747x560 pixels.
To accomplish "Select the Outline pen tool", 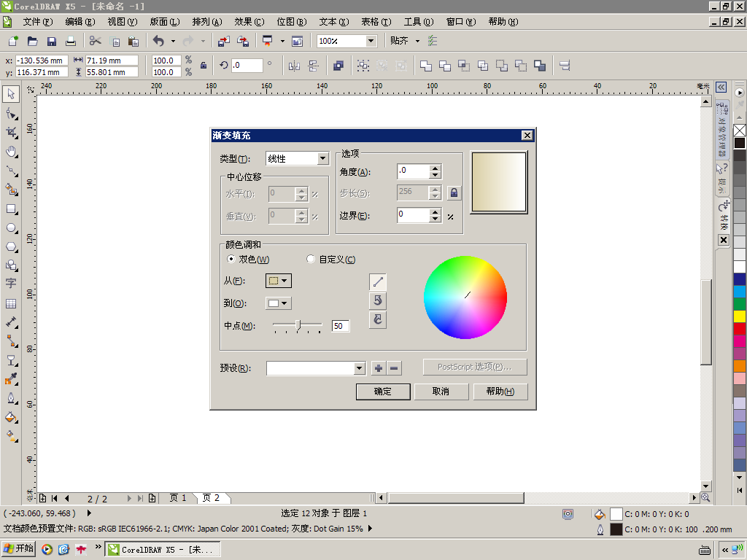I will 11,398.
